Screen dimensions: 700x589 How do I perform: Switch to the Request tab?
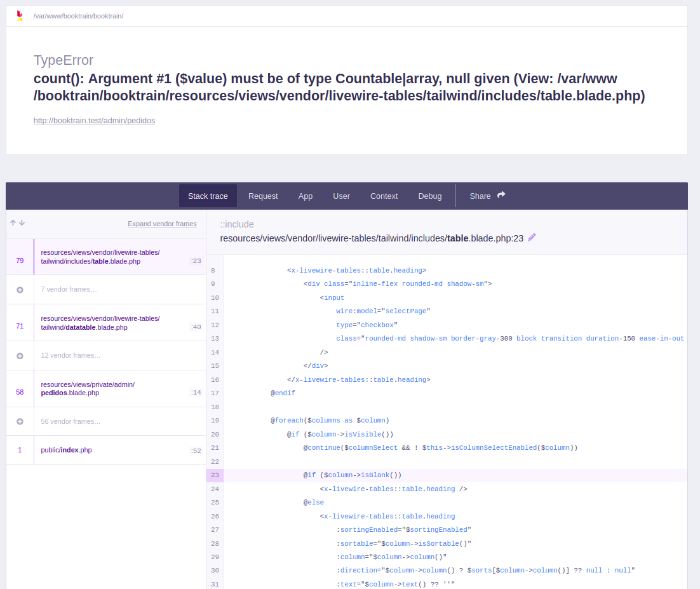pos(263,196)
